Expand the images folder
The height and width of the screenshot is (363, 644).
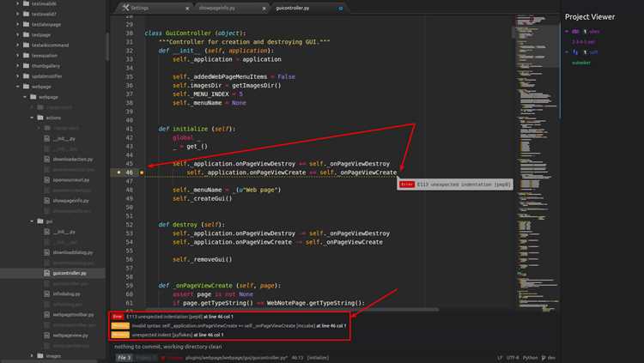coord(32,355)
